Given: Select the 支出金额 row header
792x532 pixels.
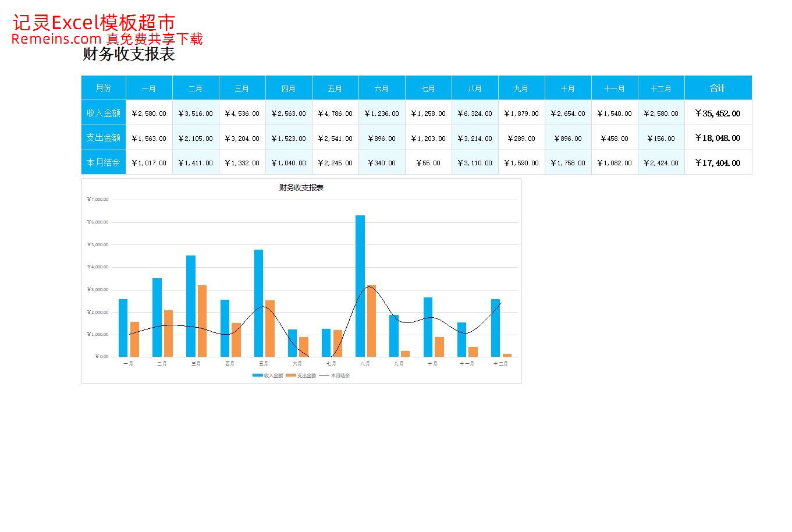Looking at the screenshot, I should pos(104,138).
